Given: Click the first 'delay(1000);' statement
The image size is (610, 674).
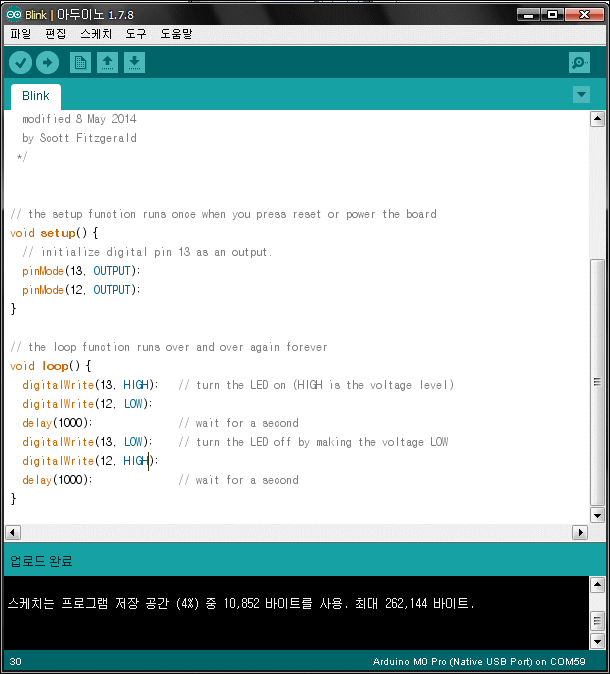Looking at the screenshot, I should (57, 423).
